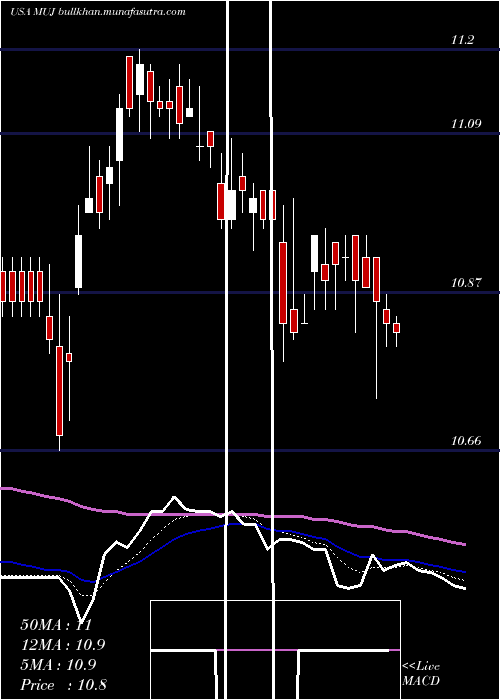Click the 10.66 price level label
500x700 pixels.
(x=466, y=441)
